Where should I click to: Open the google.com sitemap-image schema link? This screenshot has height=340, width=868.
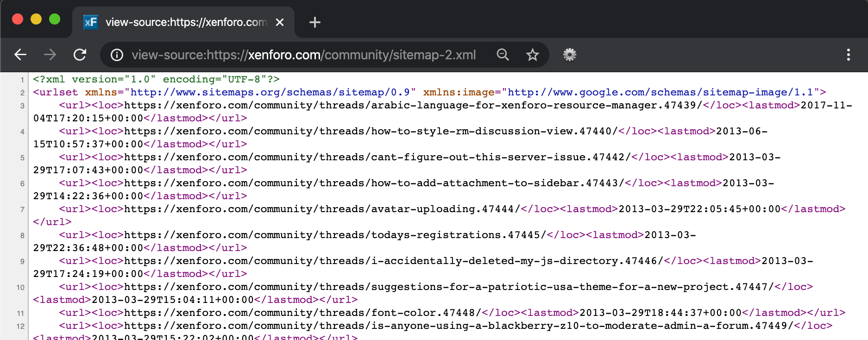click(660, 92)
